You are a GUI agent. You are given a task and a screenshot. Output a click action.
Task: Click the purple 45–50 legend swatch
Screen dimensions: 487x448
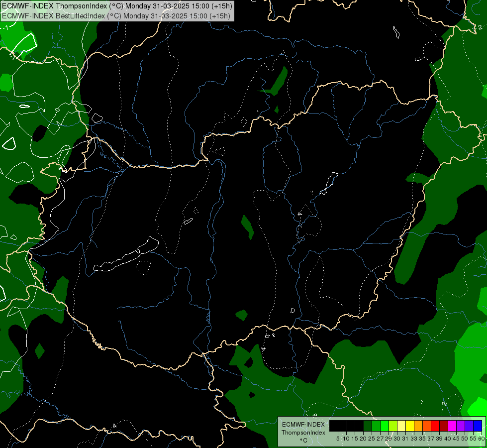point(461,426)
